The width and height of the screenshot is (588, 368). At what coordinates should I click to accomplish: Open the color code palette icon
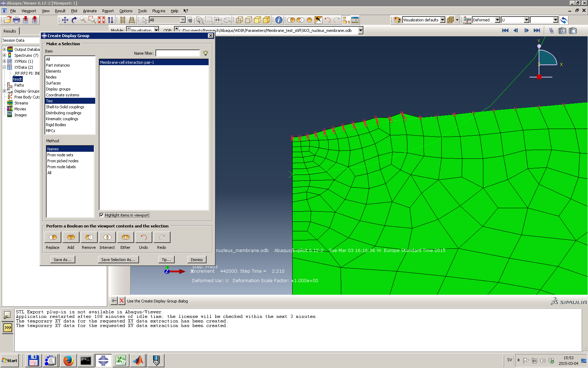click(x=397, y=20)
